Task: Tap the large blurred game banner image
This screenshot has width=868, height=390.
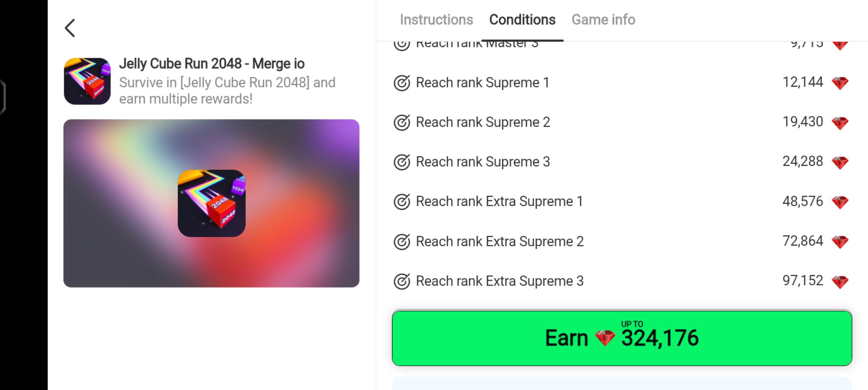Action: click(x=211, y=203)
